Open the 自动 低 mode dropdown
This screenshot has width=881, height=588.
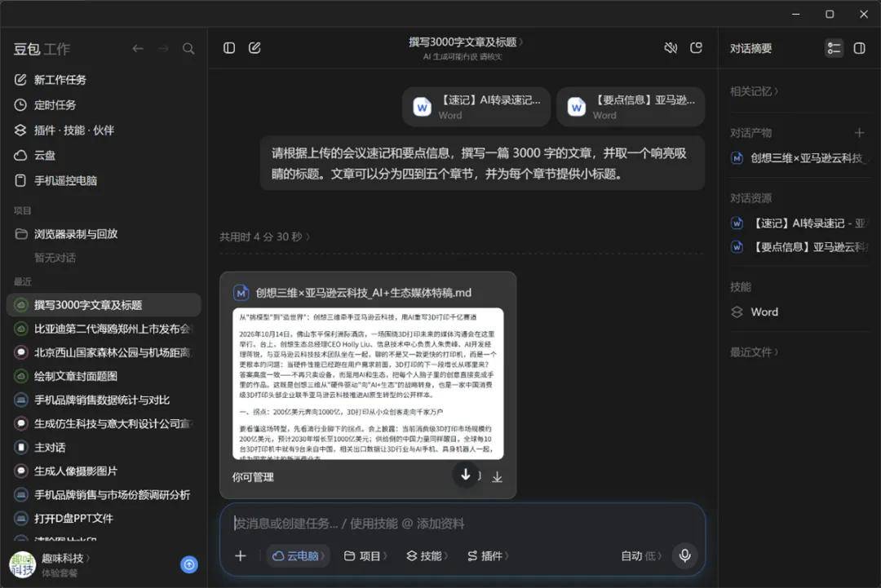(640, 556)
